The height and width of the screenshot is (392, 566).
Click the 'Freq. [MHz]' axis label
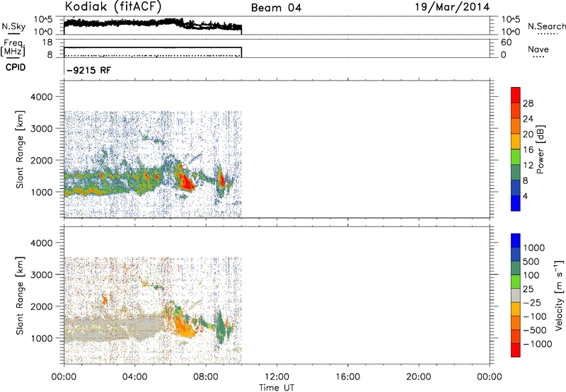point(13,49)
